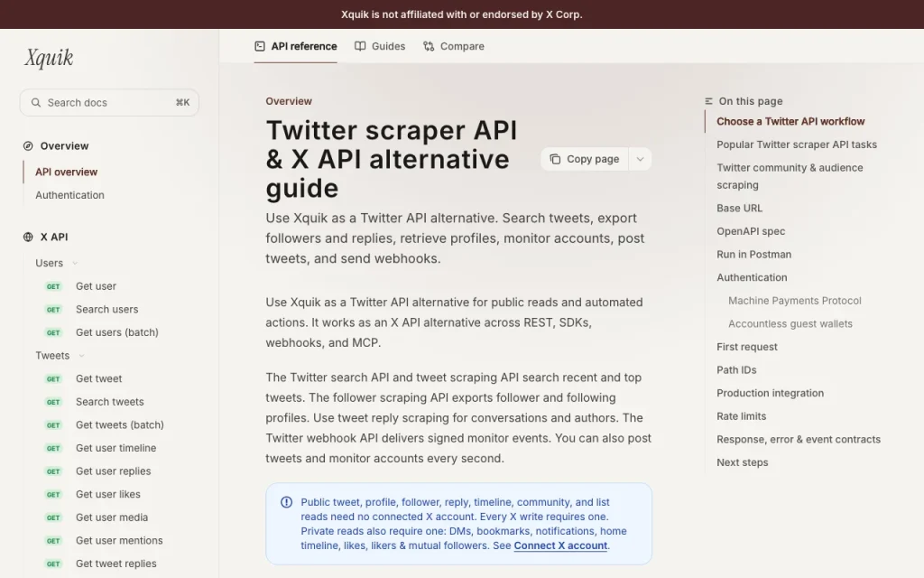Click the GET badge beside Get user timeline
924x578 pixels.
tap(53, 448)
